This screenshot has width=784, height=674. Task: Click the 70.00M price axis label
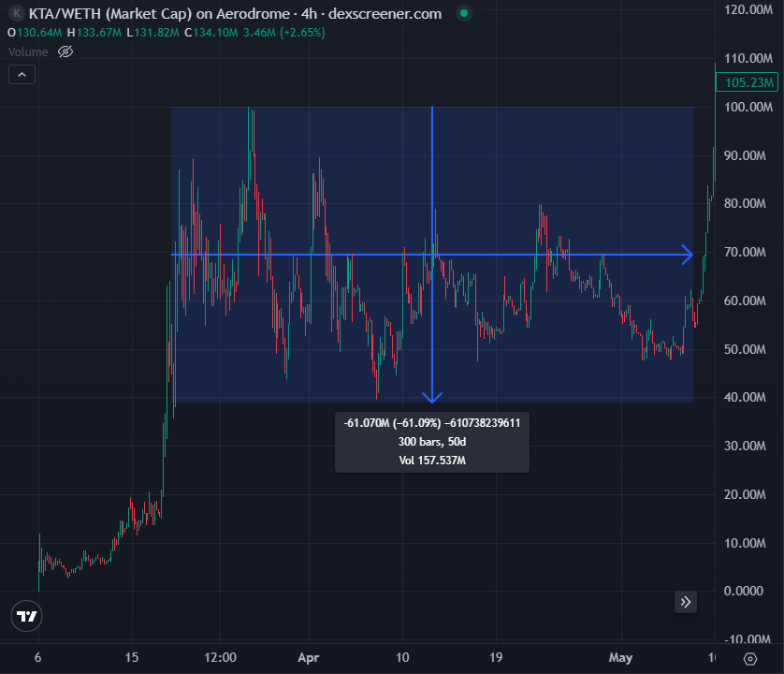(x=745, y=252)
